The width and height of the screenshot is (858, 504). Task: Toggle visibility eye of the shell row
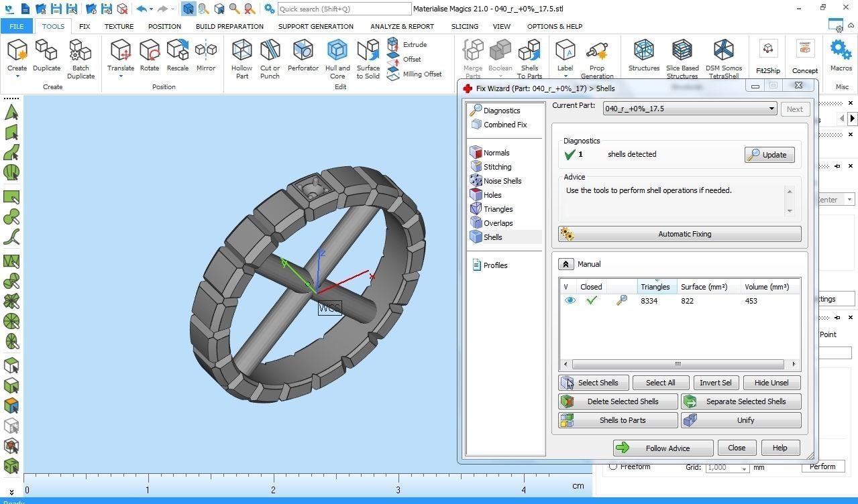click(x=570, y=301)
